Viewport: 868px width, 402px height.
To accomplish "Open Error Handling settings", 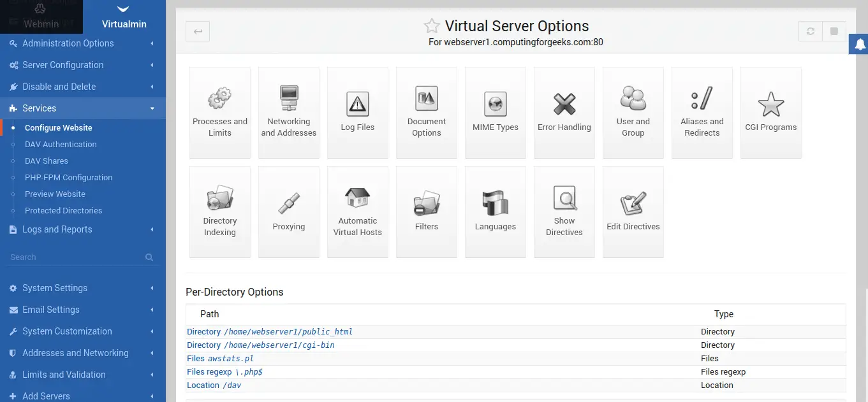I will [564, 113].
